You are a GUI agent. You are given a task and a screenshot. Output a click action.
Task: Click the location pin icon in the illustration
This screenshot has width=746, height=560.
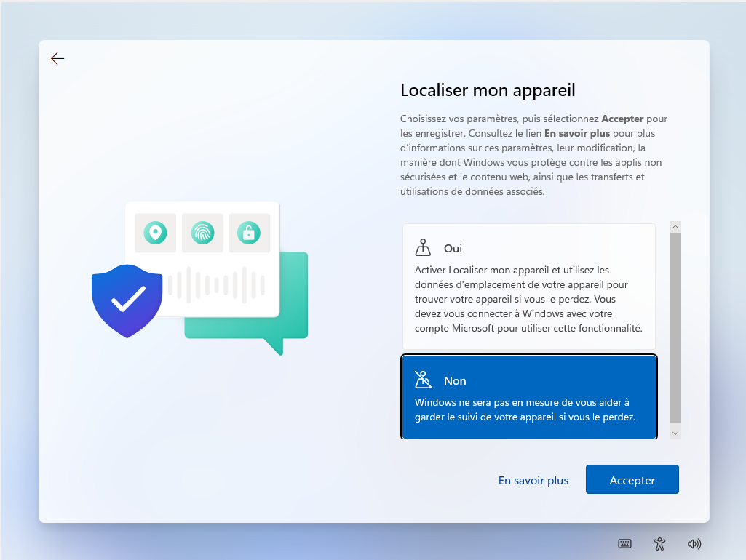click(155, 233)
